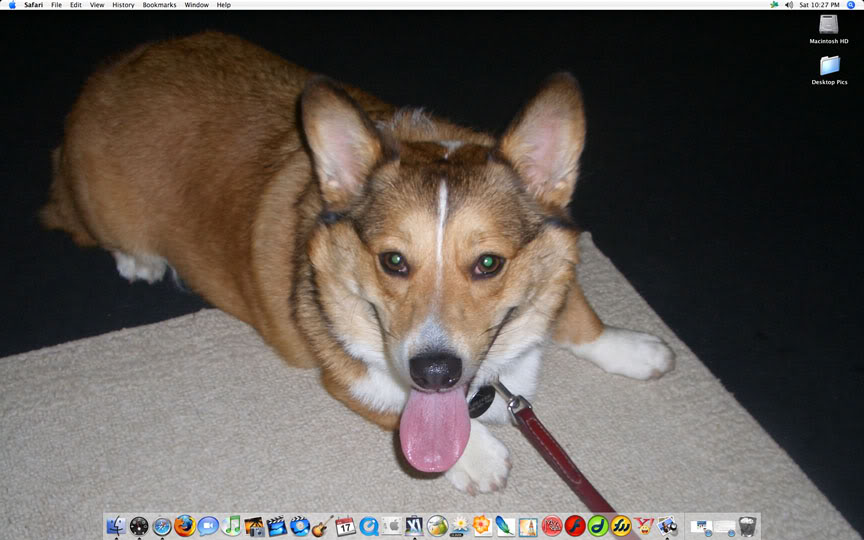Open Finder from the Dock

116,526
